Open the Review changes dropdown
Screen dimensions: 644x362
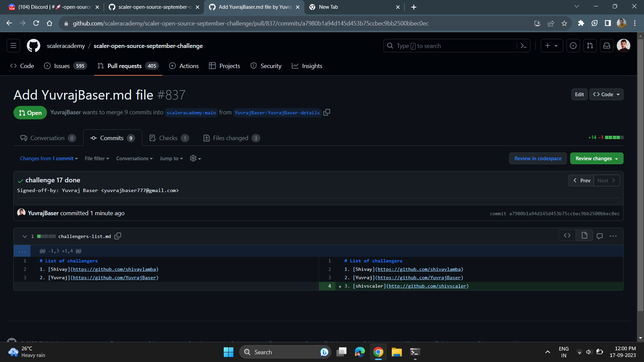point(597,158)
